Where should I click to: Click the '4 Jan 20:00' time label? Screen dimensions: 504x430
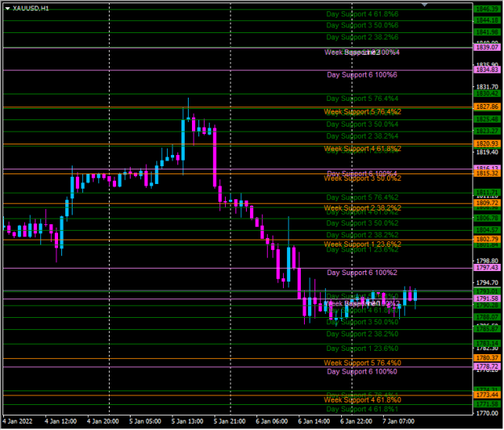point(103,421)
